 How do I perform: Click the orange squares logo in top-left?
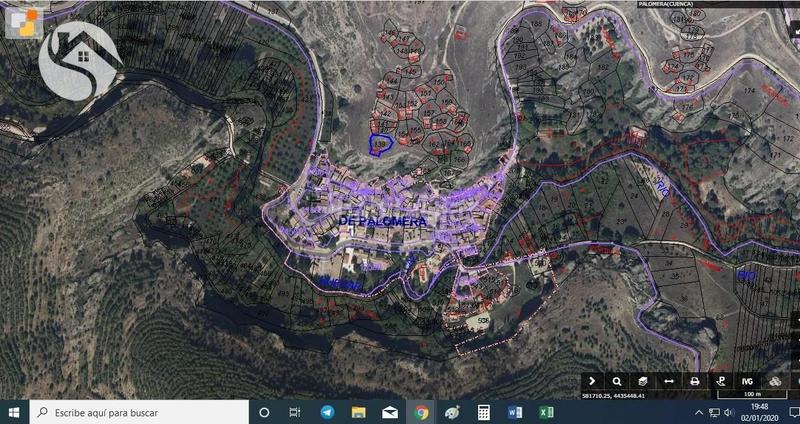tap(23, 22)
